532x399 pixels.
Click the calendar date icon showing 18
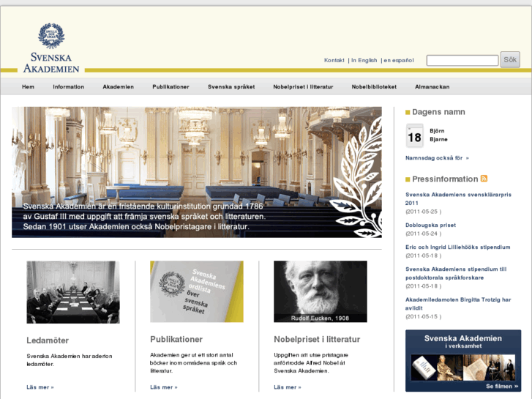click(x=414, y=135)
